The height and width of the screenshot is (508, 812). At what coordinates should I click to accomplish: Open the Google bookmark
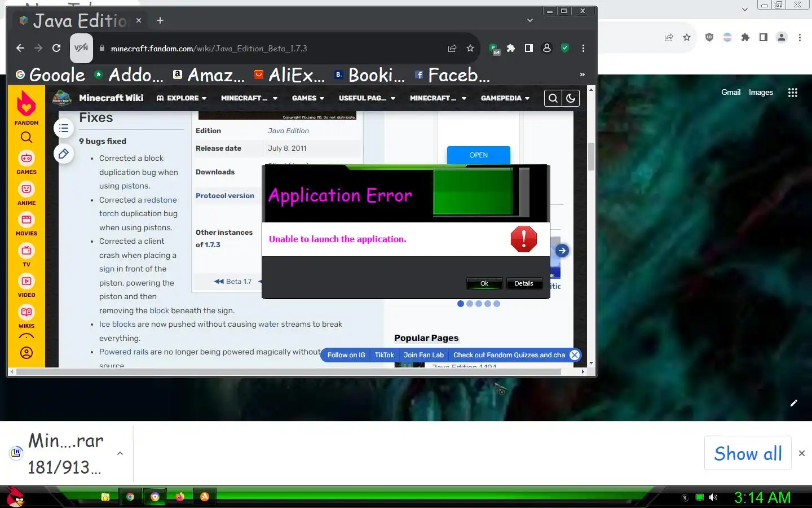click(50, 75)
